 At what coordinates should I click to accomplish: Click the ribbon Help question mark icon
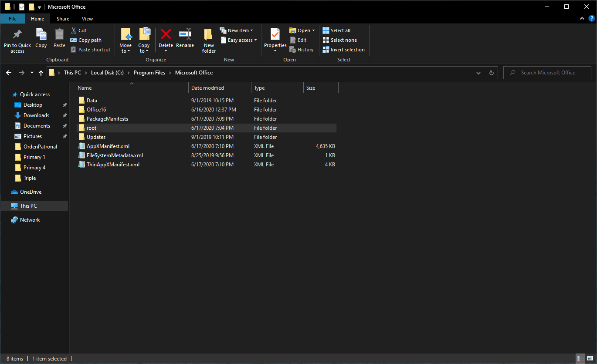[x=591, y=19]
